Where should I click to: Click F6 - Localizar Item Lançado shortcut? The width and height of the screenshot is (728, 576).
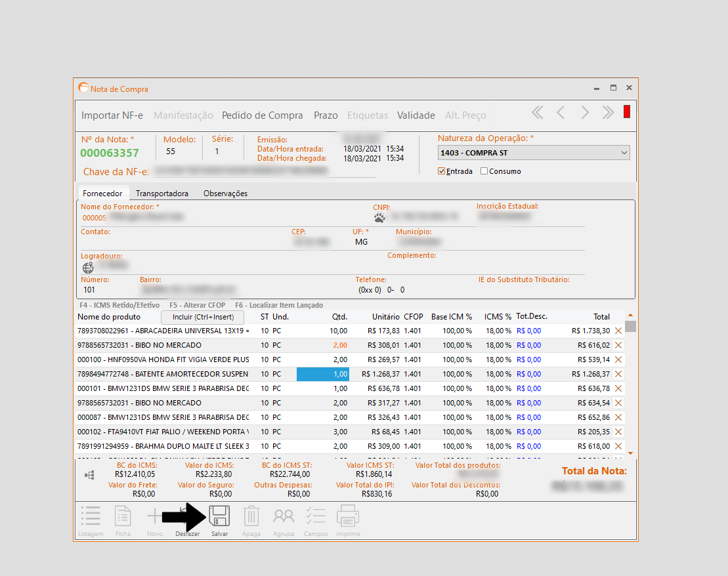coord(279,305)
